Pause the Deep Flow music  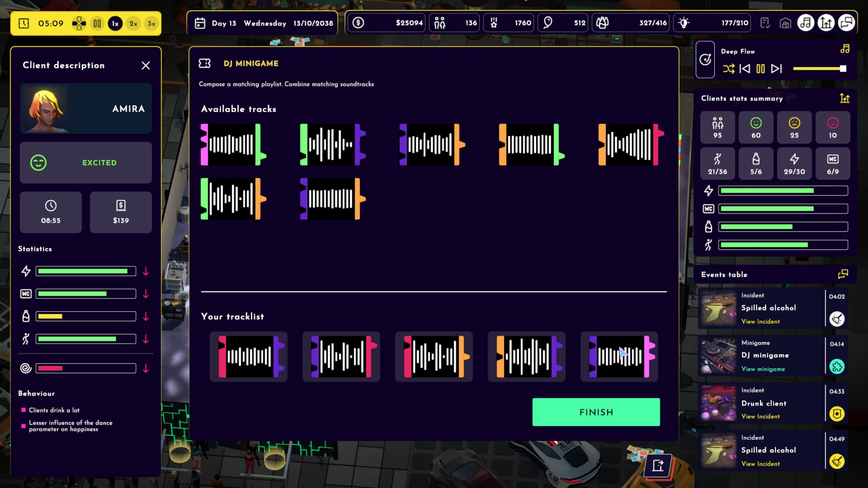coord(760,69)
